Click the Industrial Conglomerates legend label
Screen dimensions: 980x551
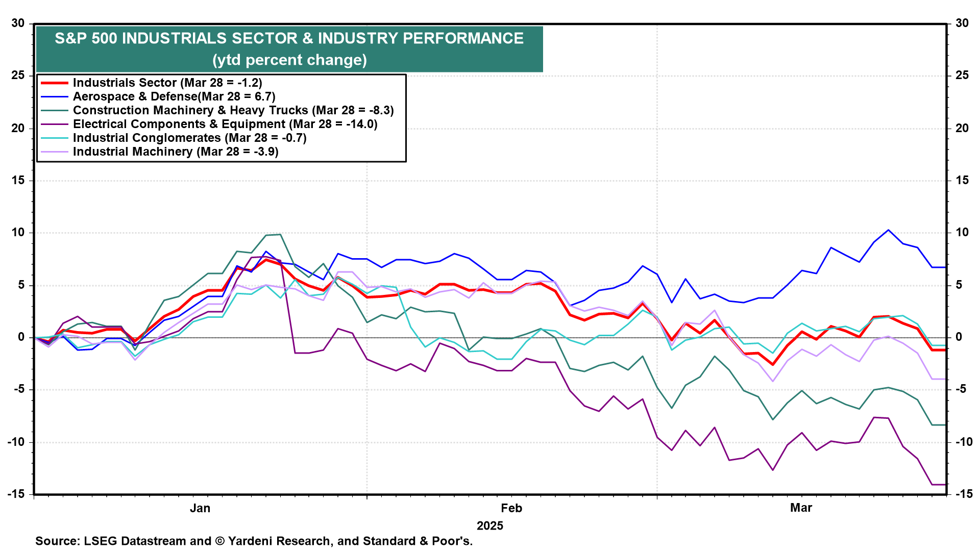pos(189,138)
